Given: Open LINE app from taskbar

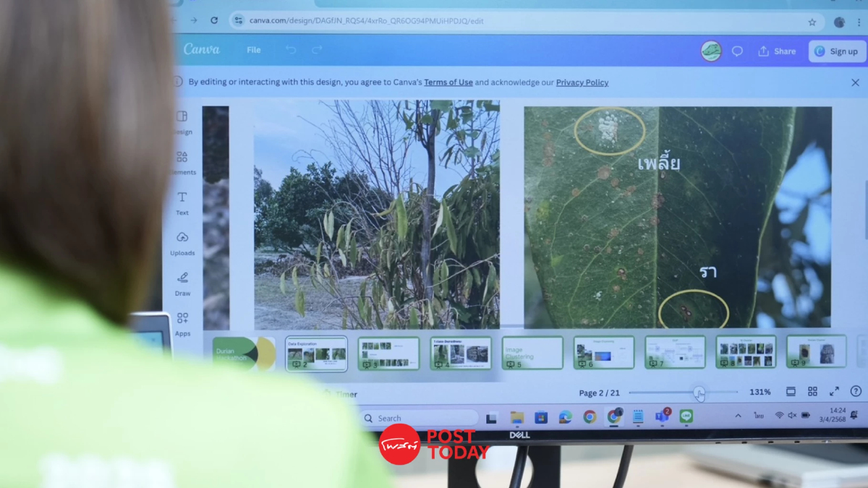Looking at the screenshot, I should 686,416.
